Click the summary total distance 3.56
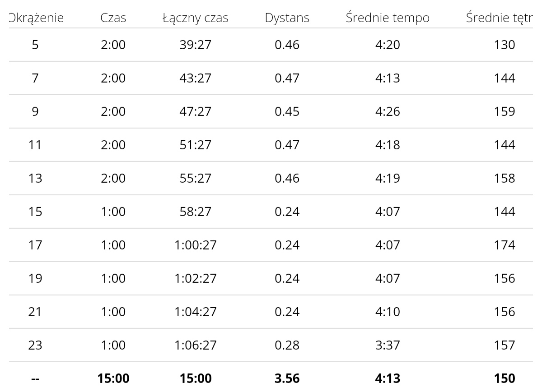This screenshot has height=392, width=542. click(287, 379)
